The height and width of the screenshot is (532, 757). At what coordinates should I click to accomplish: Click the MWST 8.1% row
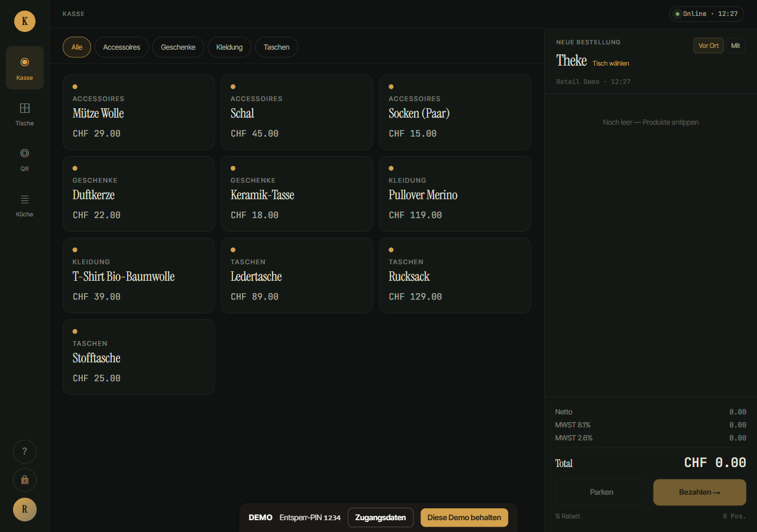(x=651, y=425)
